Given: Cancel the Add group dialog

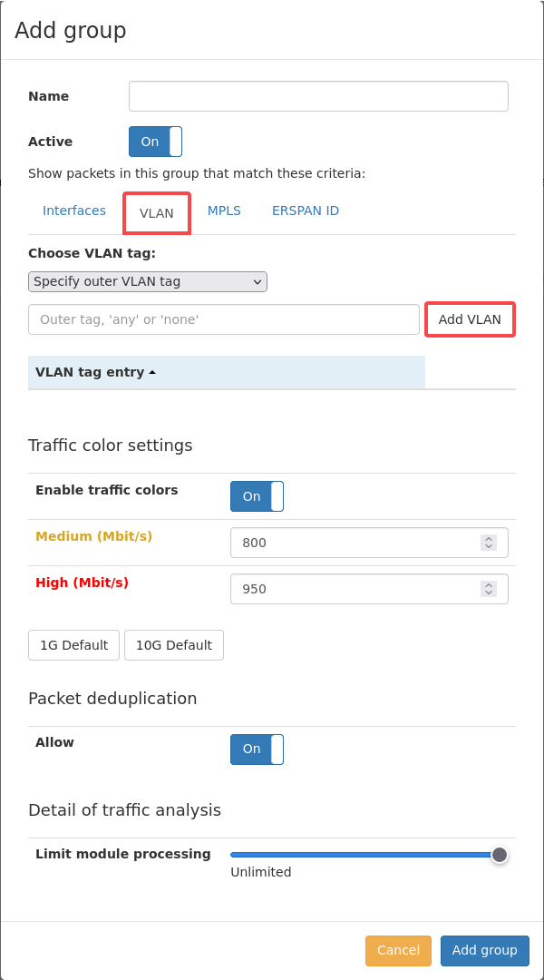Looking at the screenshot, I should [398, 951].
